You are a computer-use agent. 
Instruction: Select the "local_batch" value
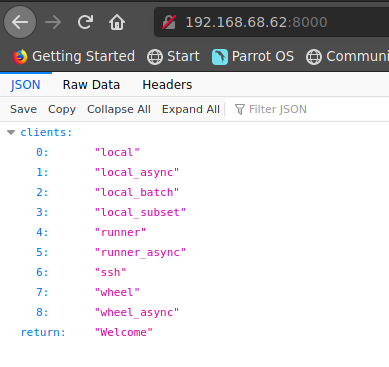pyautogui.click(x=137, y=192)
